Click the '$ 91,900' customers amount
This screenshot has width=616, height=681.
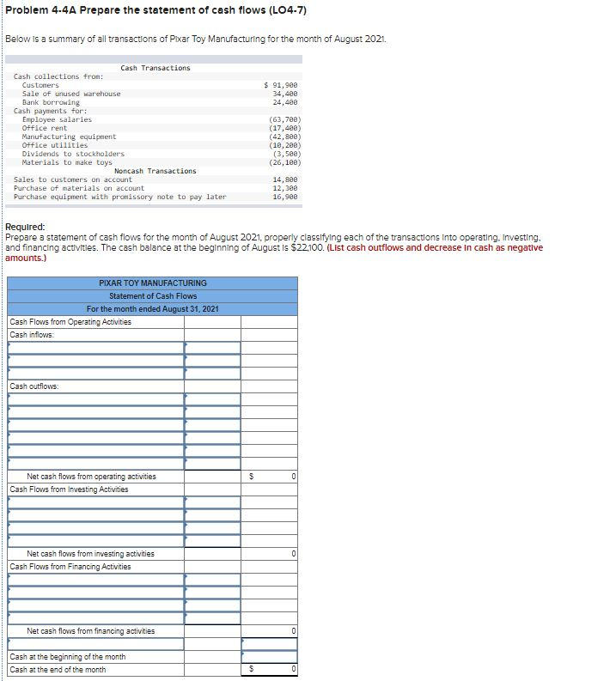pyautogui.click(x=281, y=85)
